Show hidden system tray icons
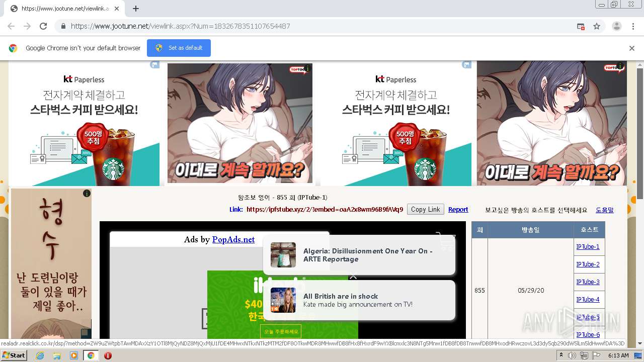 tap(561, 355)
